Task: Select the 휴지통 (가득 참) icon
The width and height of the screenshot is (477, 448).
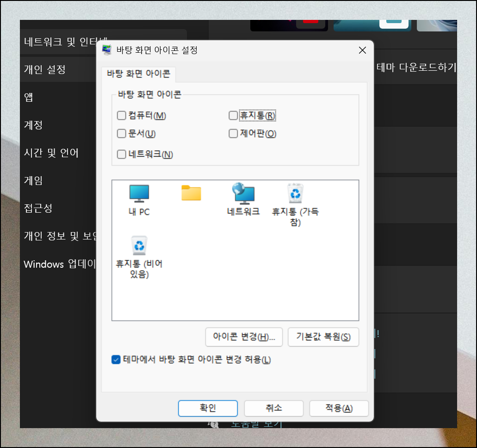Action: pyautogui.click(x=295, y=193)
